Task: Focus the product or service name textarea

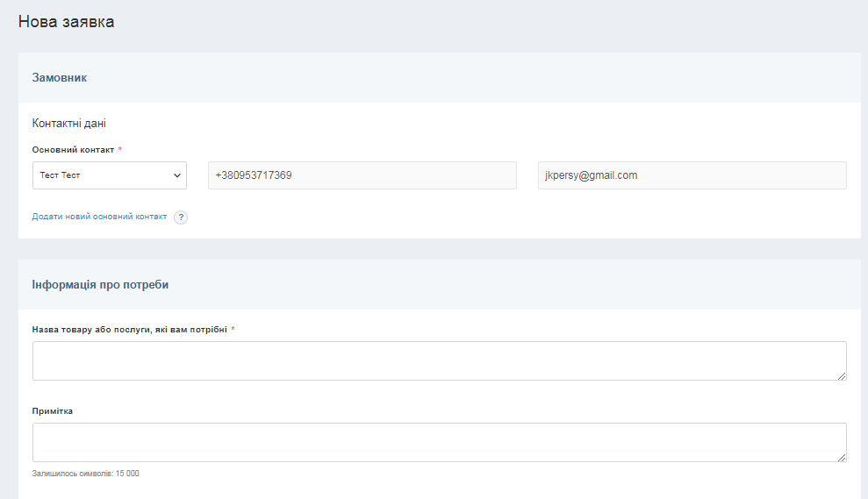Action: (x=439, y=360)
